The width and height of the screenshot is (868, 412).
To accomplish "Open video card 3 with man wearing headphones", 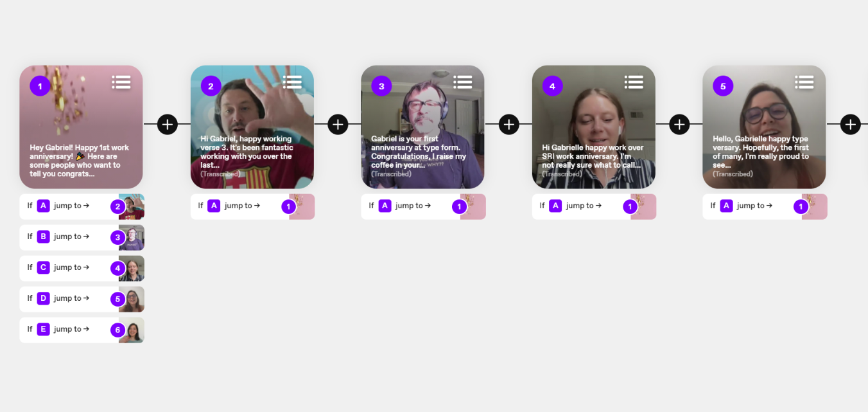I will pos(422,127).
